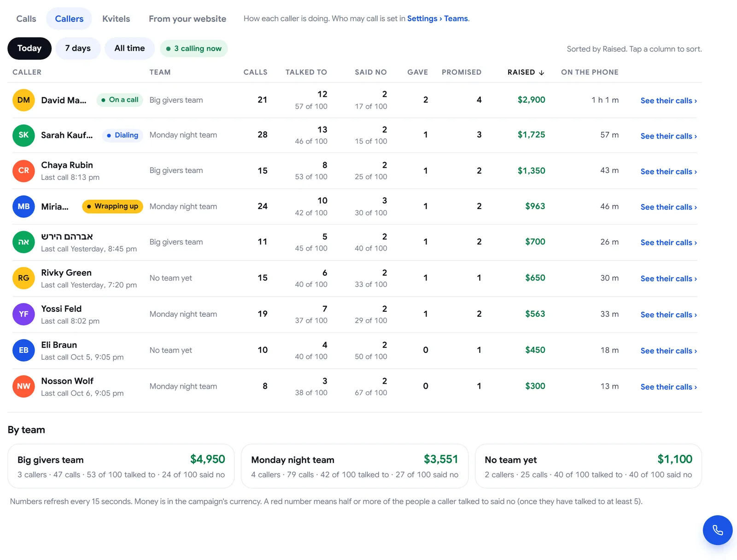Open Settings › Teams link

pos(438,18)
